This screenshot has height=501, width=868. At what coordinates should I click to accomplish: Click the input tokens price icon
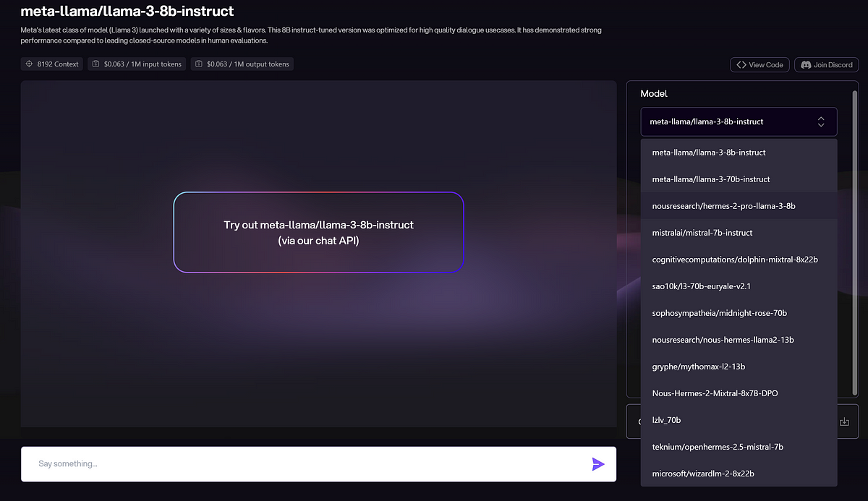pyautogui.click(x=95, y=64)
